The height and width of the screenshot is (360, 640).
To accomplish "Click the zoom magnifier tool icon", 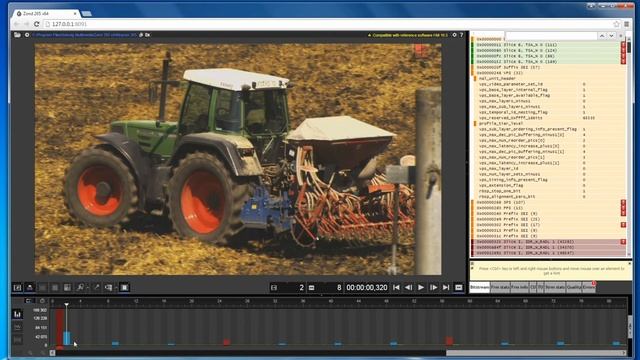I will 80,288.
